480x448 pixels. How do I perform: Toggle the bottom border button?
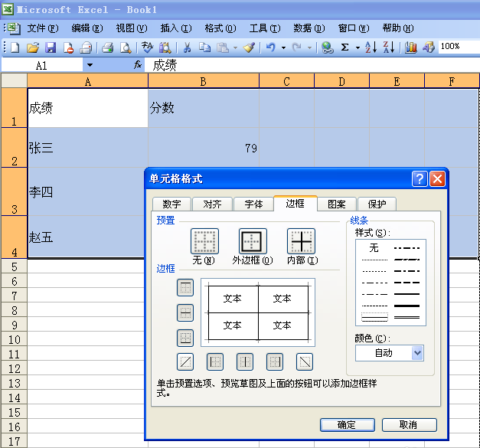click(185, 338)
